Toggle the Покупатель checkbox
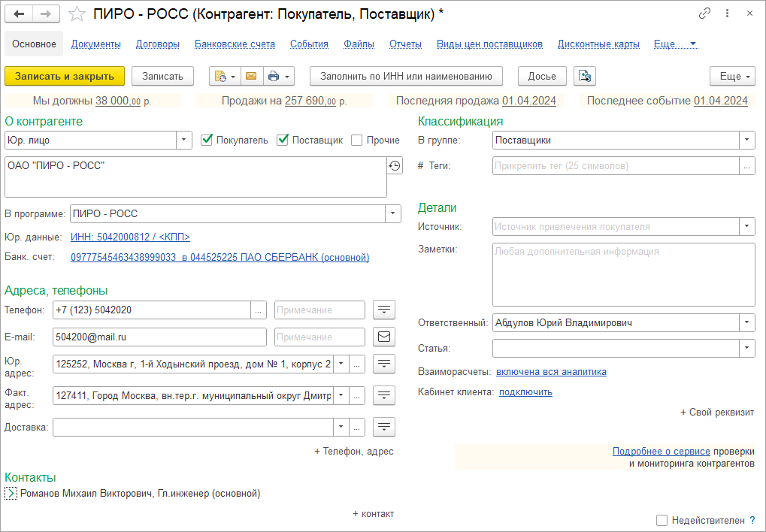The width and height of the screenshot is (766, 532). (207, 141)
